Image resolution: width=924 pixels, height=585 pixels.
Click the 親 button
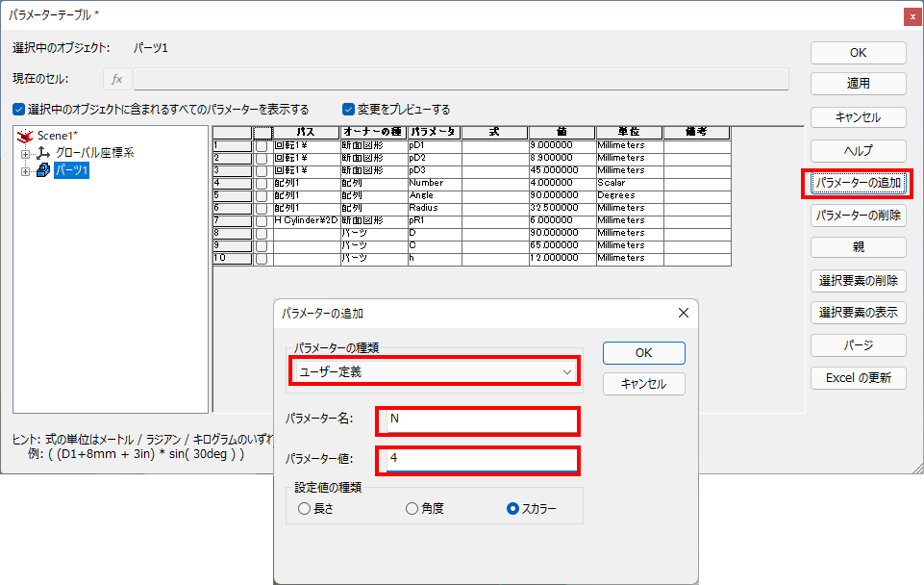pyautogui.click(x=857, y=246)
